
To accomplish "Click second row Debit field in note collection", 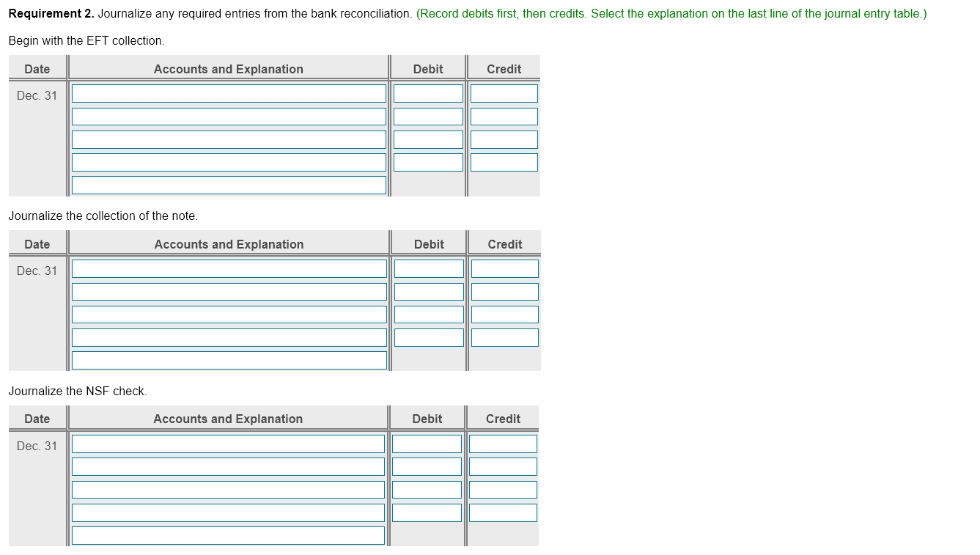I will (429, 292).
